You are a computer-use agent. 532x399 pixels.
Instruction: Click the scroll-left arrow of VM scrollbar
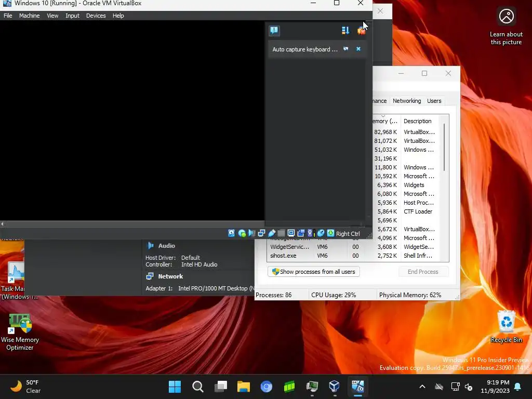(3, 224)
